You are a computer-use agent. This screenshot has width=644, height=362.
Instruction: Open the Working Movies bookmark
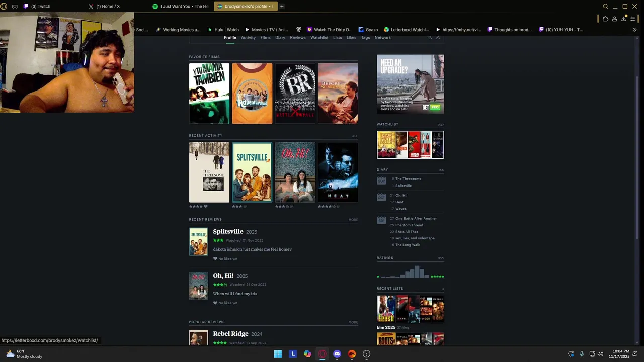178,30
